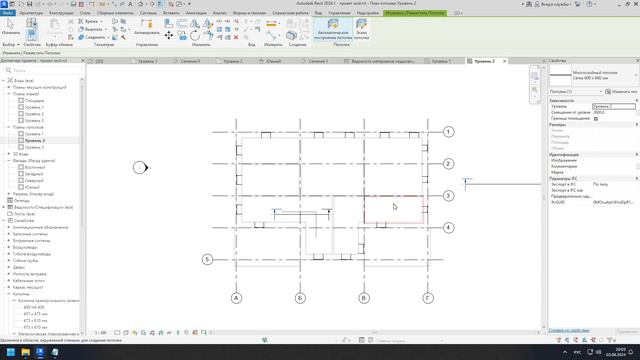Collapse the Виды (все) tree node
The width and height of the screenshot is (640, 360).
pos(4,80)
